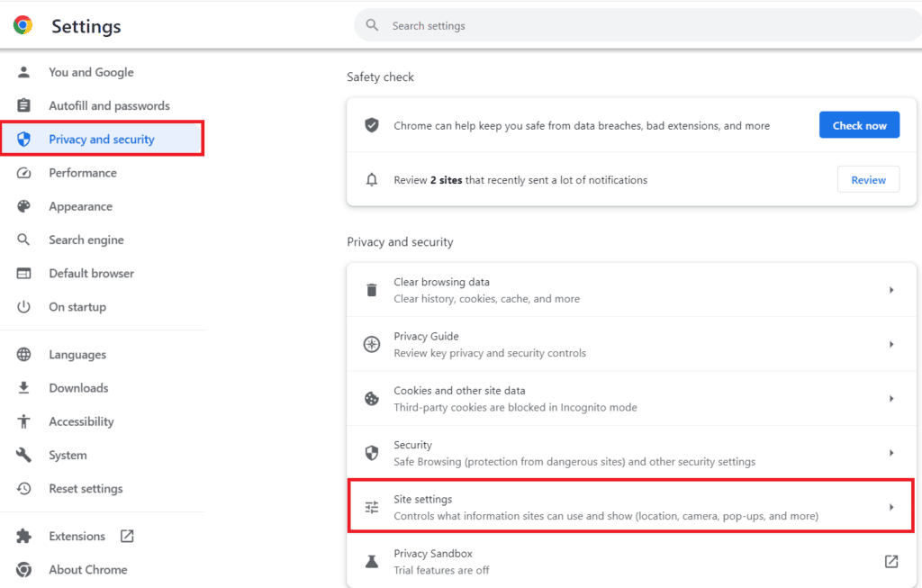The height and width of the screenshot is (588, 922).
Task: Click the trash can icon for Clear browsing data
Action: (372, 290)
